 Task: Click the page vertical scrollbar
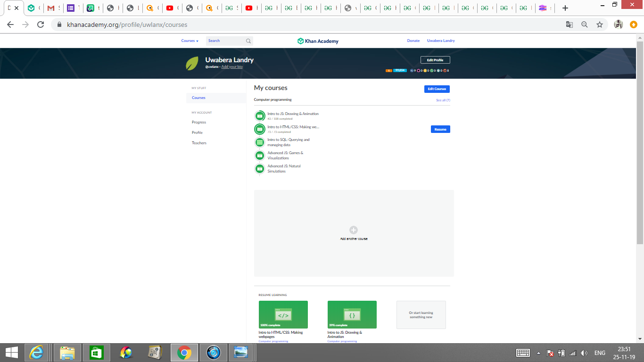[640, 143]
